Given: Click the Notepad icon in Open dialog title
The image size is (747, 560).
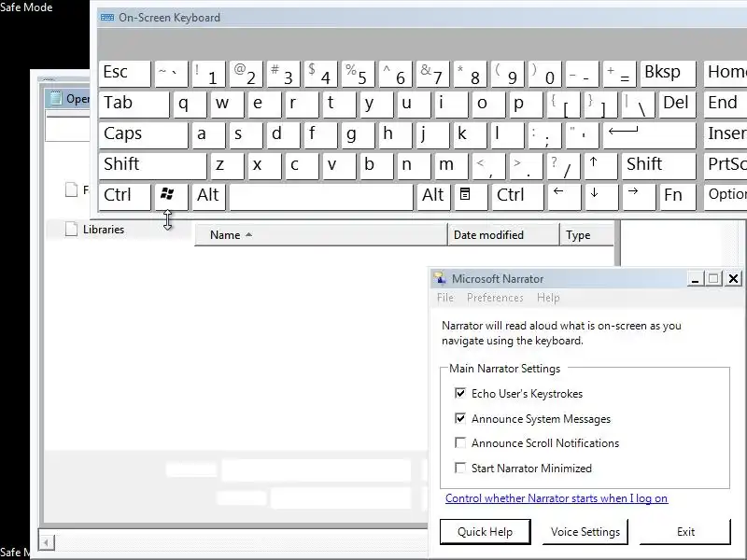Looking at the screenshot, I should (56, 98).
